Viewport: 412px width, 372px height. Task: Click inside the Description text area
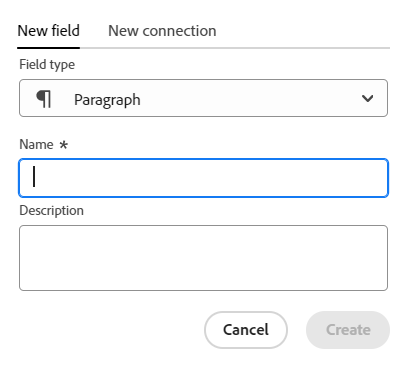[x=203, y=258]
